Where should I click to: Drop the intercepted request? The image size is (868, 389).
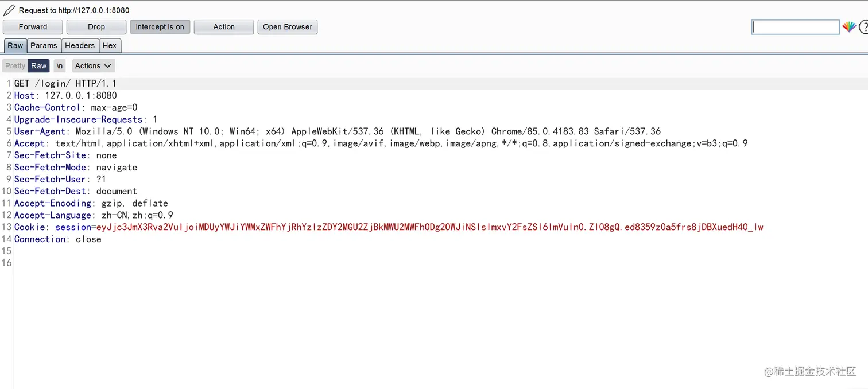(x=96, y=27)
